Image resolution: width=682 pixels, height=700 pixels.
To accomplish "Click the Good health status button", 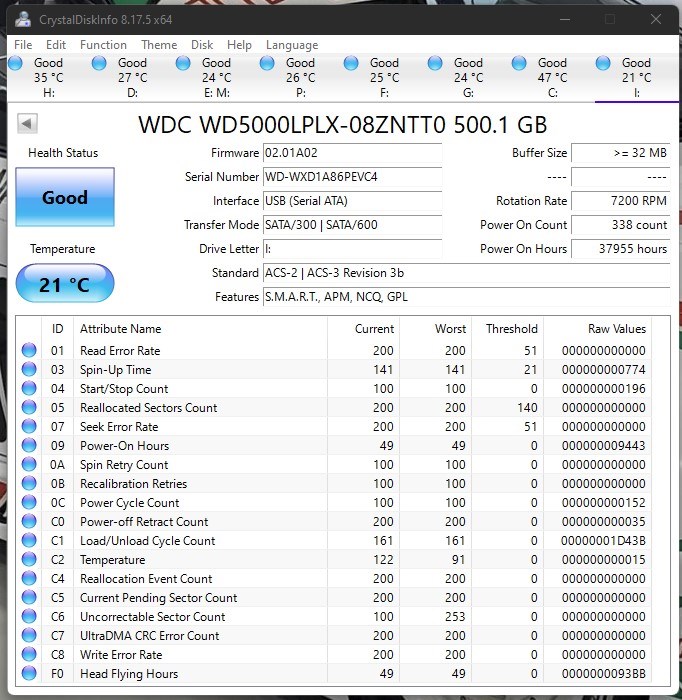I will click(x=65, y=197).
